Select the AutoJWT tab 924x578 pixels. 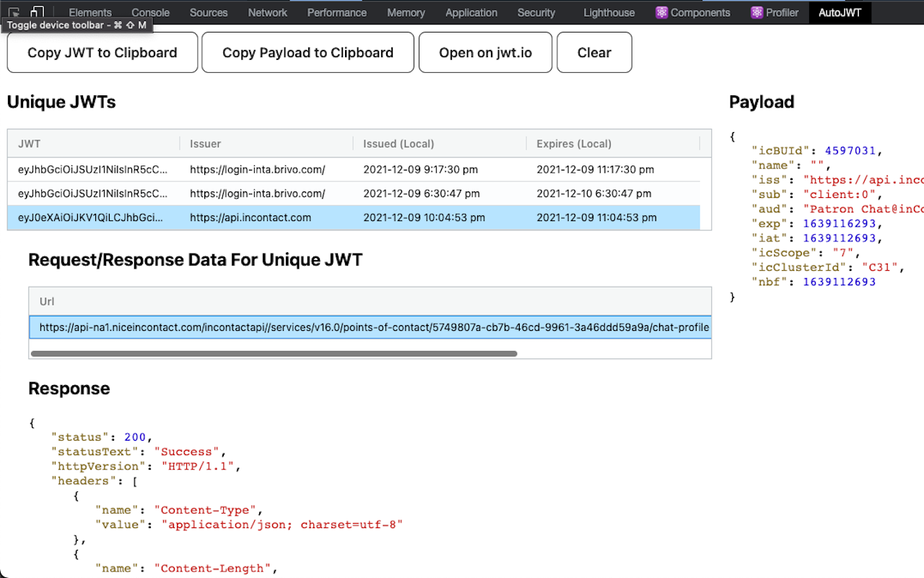840,12
